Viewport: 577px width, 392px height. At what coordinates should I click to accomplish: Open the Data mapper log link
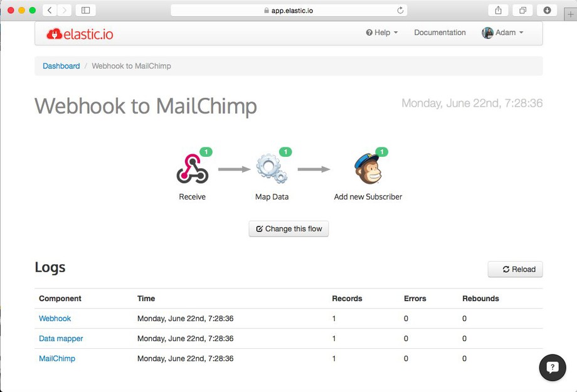(x=61, y=338)
